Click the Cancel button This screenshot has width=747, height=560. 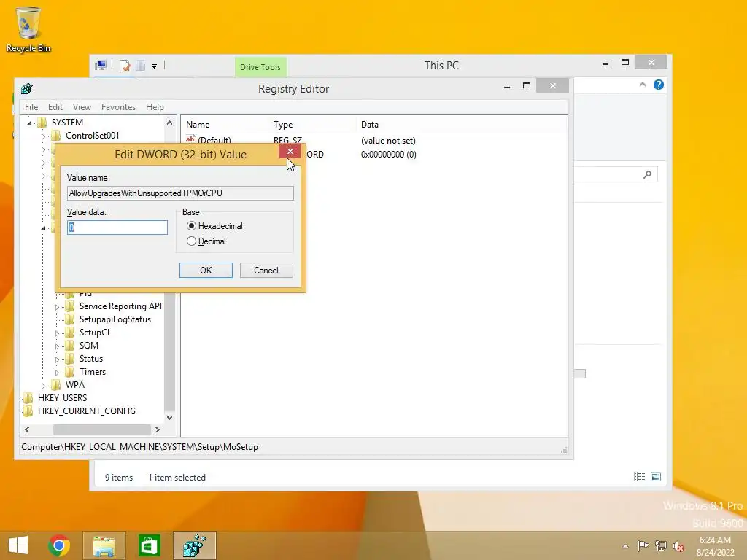tap(266, 270)
